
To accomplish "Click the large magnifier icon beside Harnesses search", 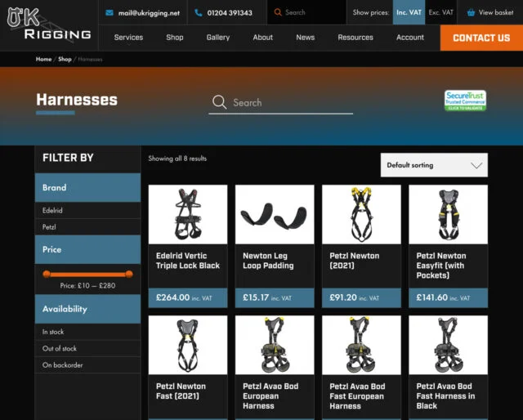I will coord(220,102).
